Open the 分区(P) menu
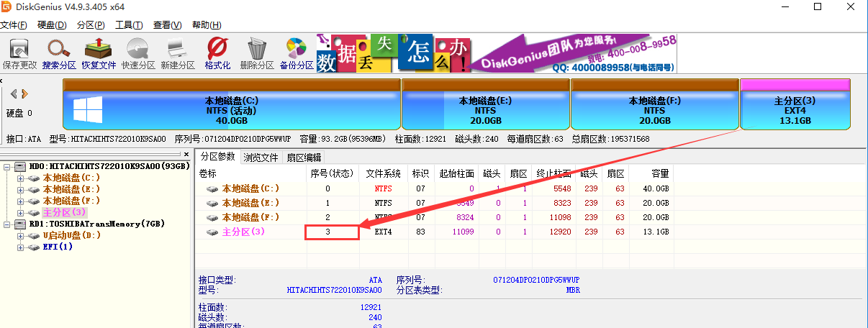The height and width of the screenshot is (328, 868). click(x=91, y=25)
